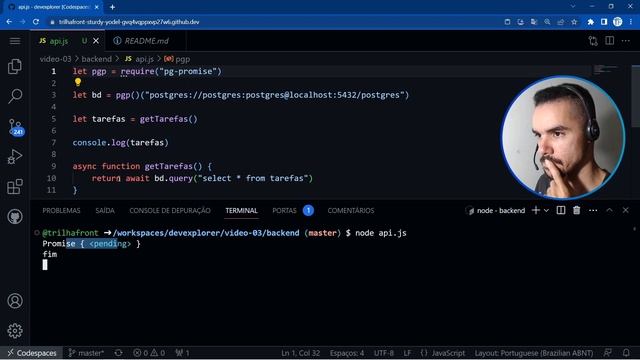Click the 'console.log(tarefas)' code line
Viewport: 640px width, 360px height.
[120, 142]
